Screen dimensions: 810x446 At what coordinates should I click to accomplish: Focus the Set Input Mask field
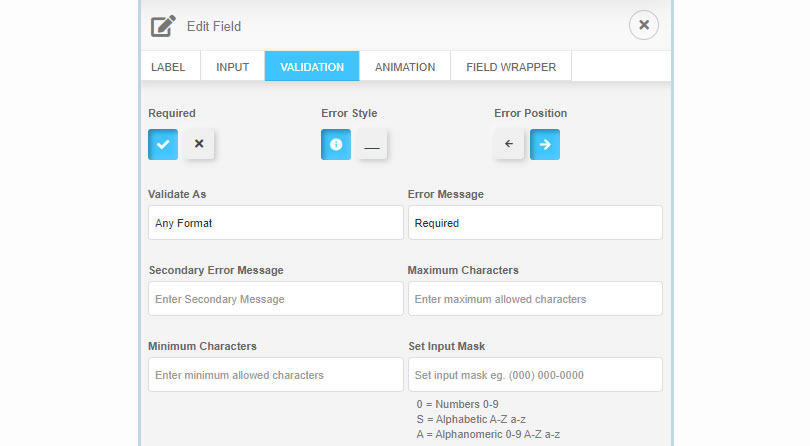coord(535,375)
